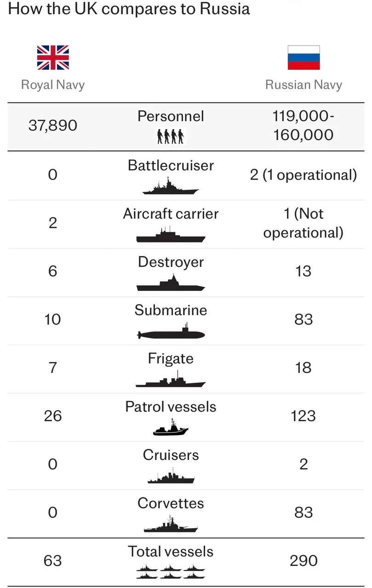This screenshot has height=588, width=372.
Task: Click the UK Union Jack flag icon
Action: (53, 57)
